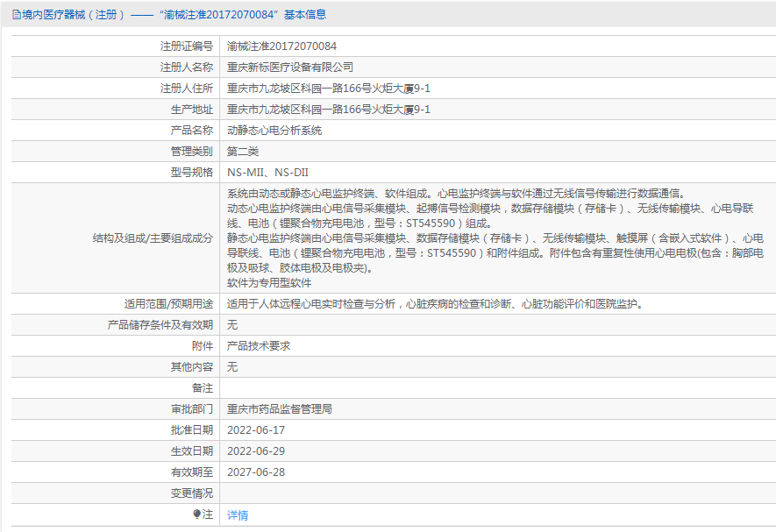Click the 有效期至 label
The width and height of the screenshot is (776, 532).
(x=192, y=472)
